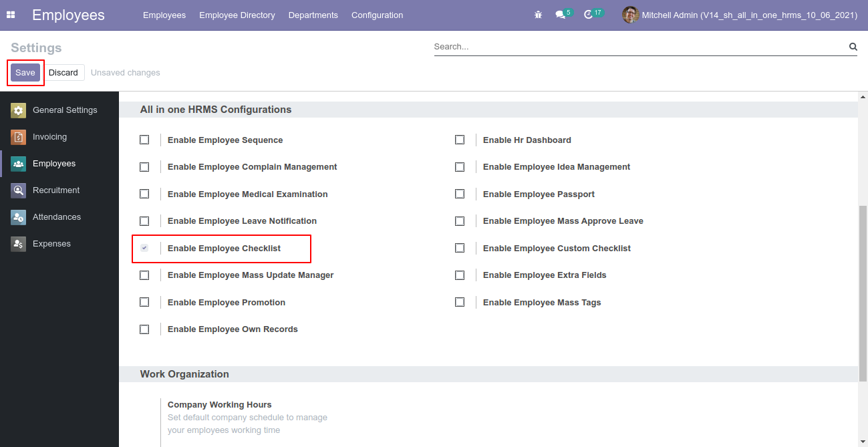Tick Enable Employee Complain Management checkbox
This screenshot has width=868, height=447.
click(144, 167)
